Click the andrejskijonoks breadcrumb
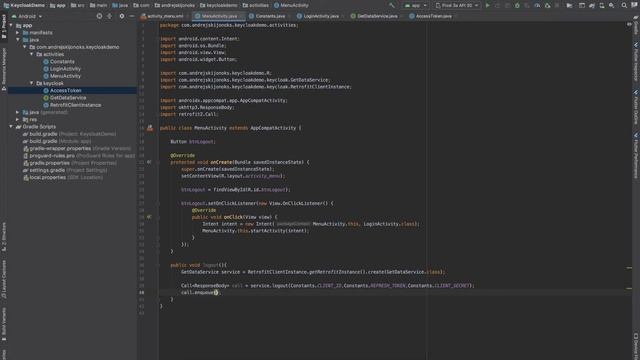 tap(174, 5)
